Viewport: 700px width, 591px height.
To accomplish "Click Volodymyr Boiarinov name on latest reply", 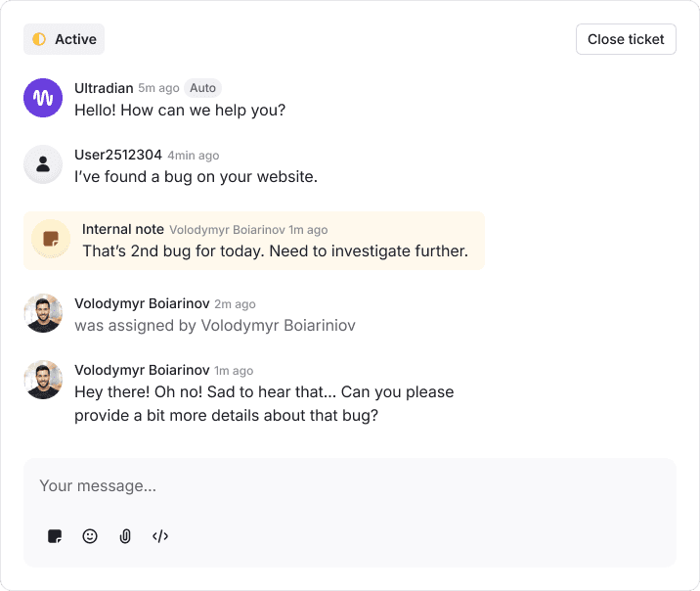I will [x=142, y=370].
